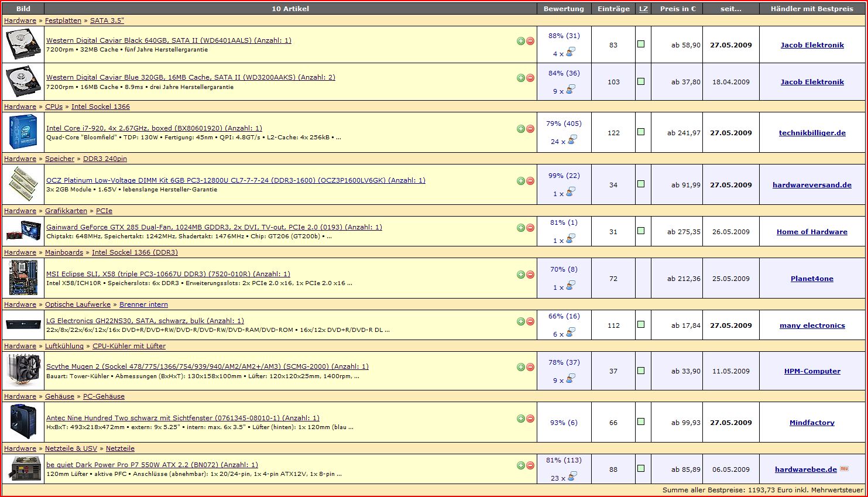Screen dimensions: 868x497
Task: Visit technikbilliger.de dealer link
Action: [812, 133]
